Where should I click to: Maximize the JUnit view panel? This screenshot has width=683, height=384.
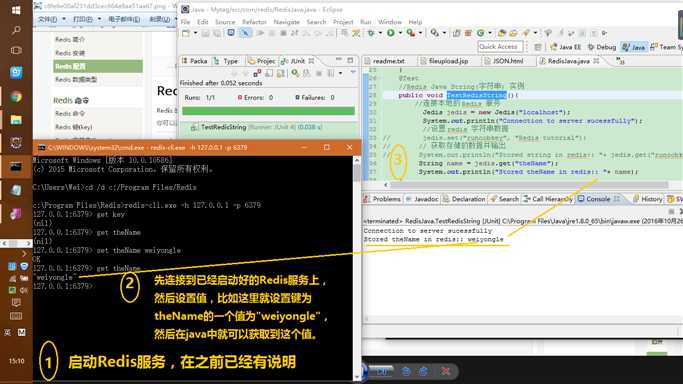coord(350,60)
